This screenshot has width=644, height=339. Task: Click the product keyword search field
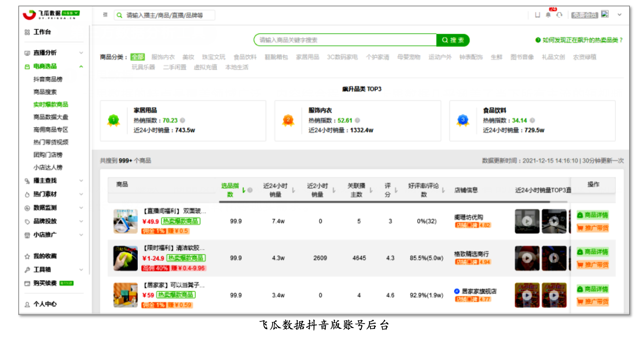pos(345,40)
